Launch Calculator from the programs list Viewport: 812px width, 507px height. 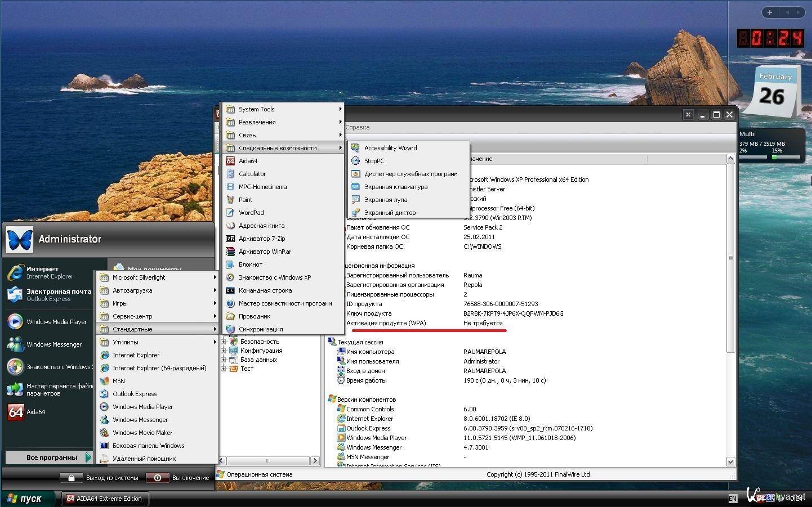pos(283,174)
